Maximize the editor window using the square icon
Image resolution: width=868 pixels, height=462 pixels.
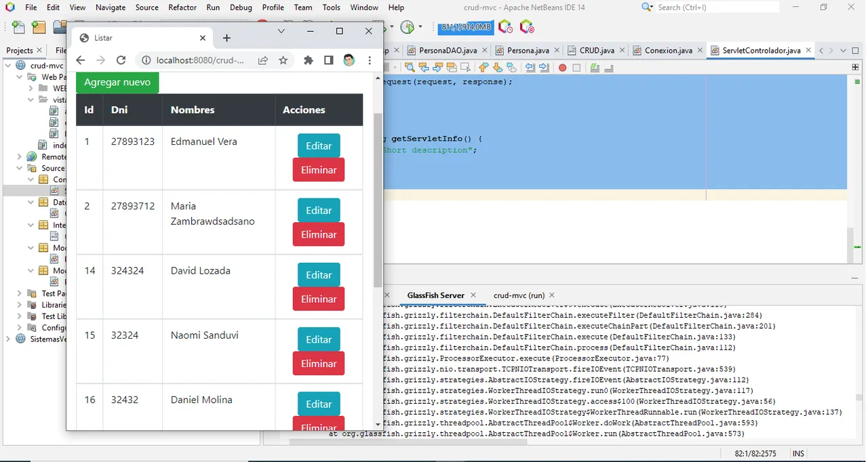pyautogui.click(x=856, y=51)
